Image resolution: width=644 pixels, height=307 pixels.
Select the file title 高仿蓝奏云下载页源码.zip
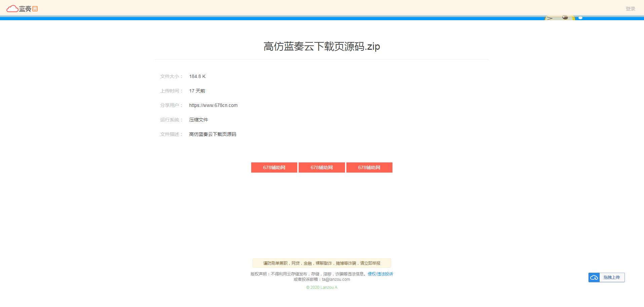point(322,46)
